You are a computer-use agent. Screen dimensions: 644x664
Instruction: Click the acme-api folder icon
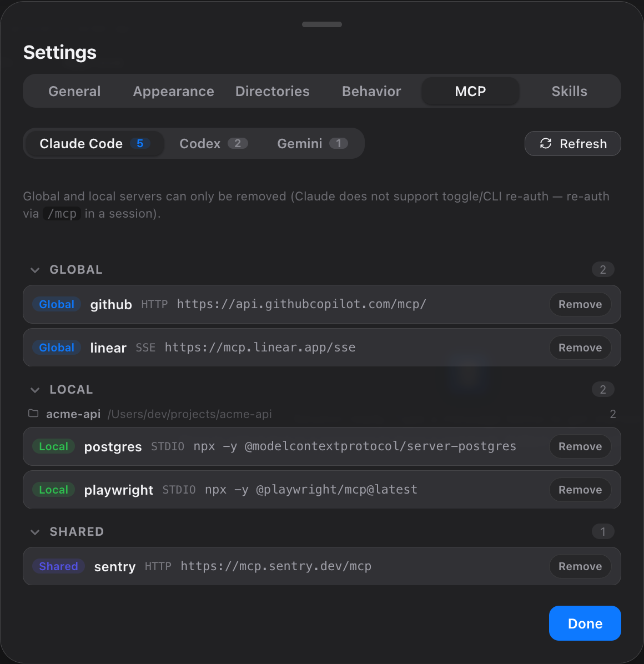pyautogui.click(x=33, y=413)
